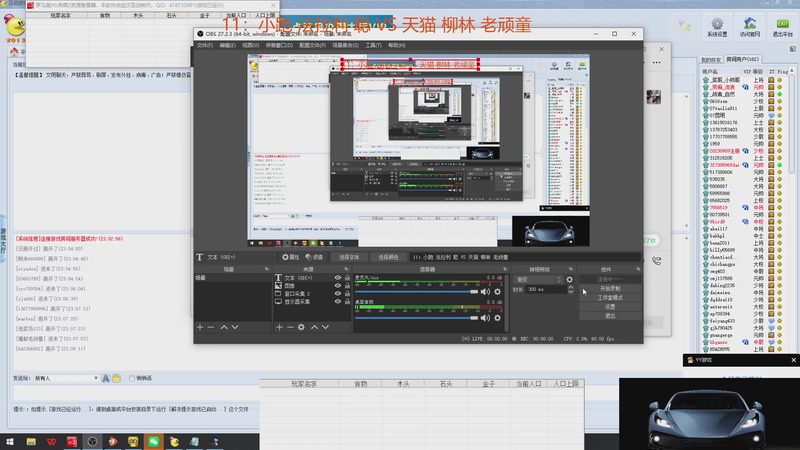Viewport: 800px width, 450px height.
Task: Click the Windows Start button
Action: tap(10, 442)
